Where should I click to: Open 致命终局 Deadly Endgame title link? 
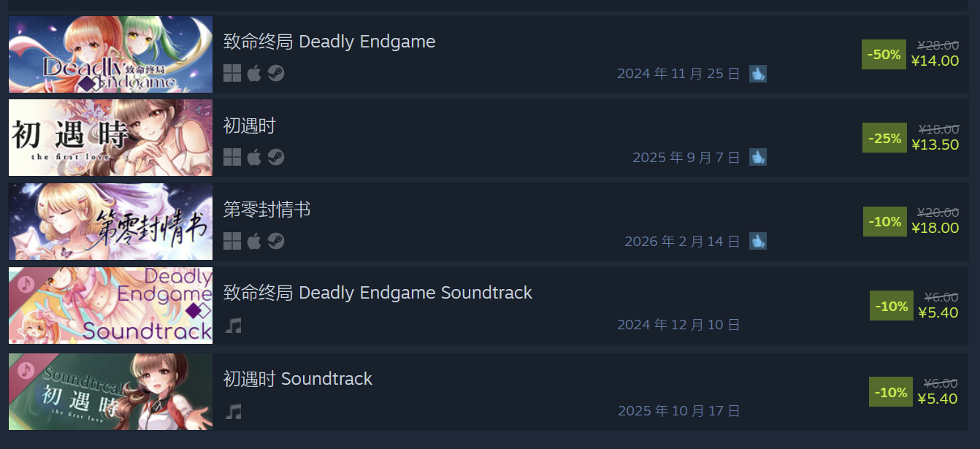pos(329,42)
